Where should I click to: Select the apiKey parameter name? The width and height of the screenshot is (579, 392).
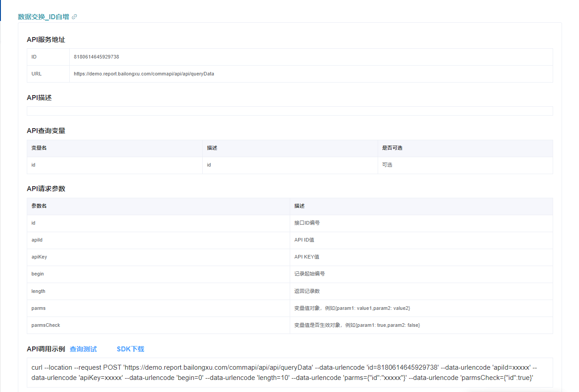[39, 257]
